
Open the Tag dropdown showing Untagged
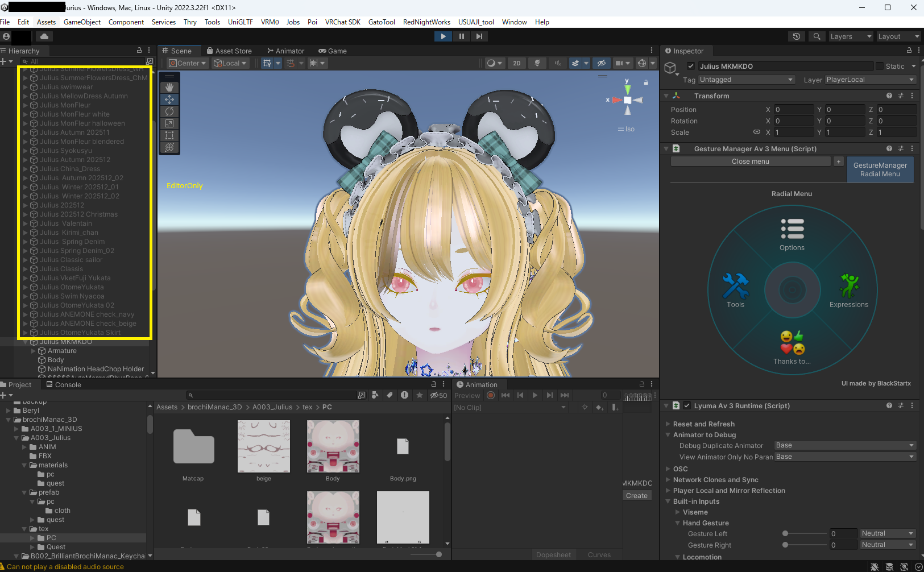746,80
